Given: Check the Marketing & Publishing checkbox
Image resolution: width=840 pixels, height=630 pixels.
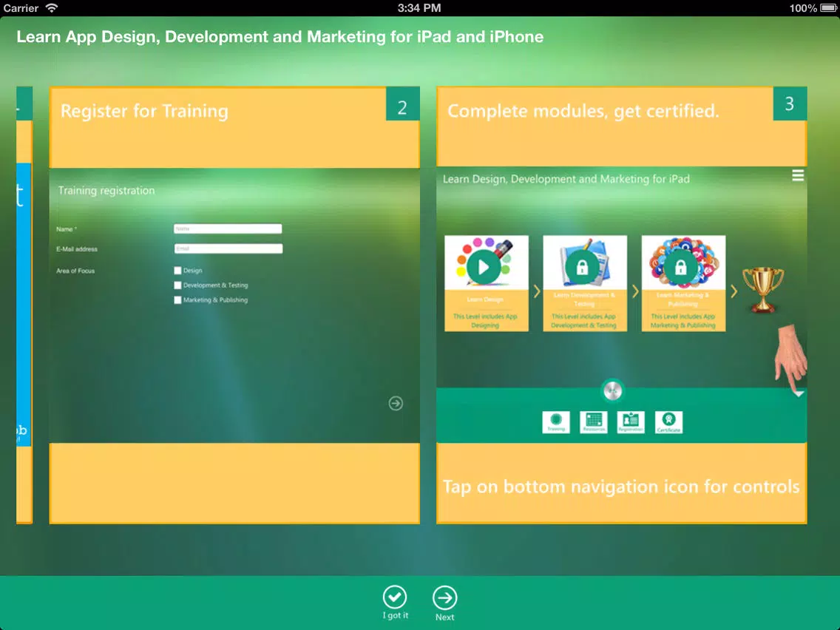Looking at the screenshot, I should click(178, 300).
